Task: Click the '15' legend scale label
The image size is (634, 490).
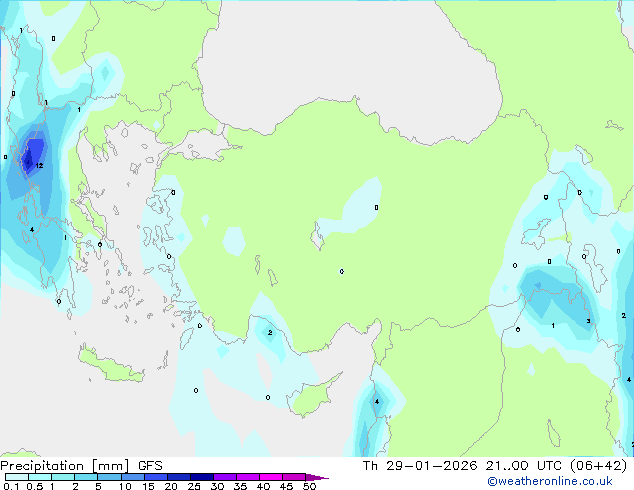Action: tap(148, 486)
